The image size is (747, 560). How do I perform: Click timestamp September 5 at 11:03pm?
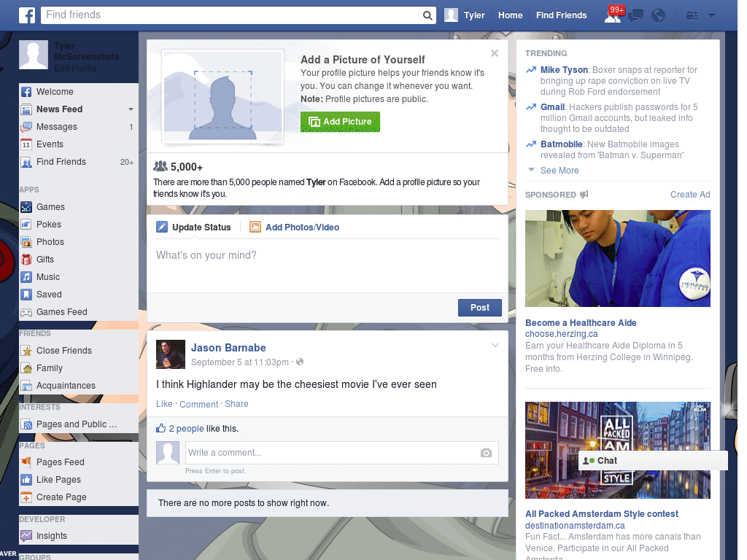point(239,362)
